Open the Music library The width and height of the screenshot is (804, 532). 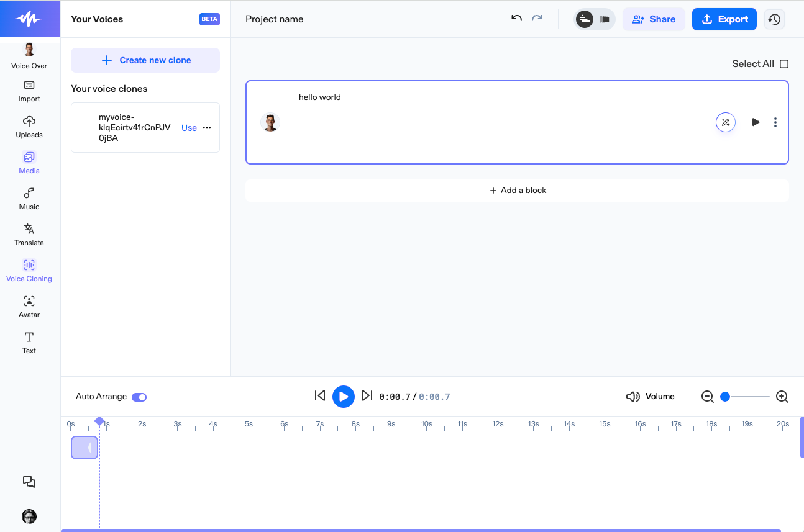pos(29,199)
